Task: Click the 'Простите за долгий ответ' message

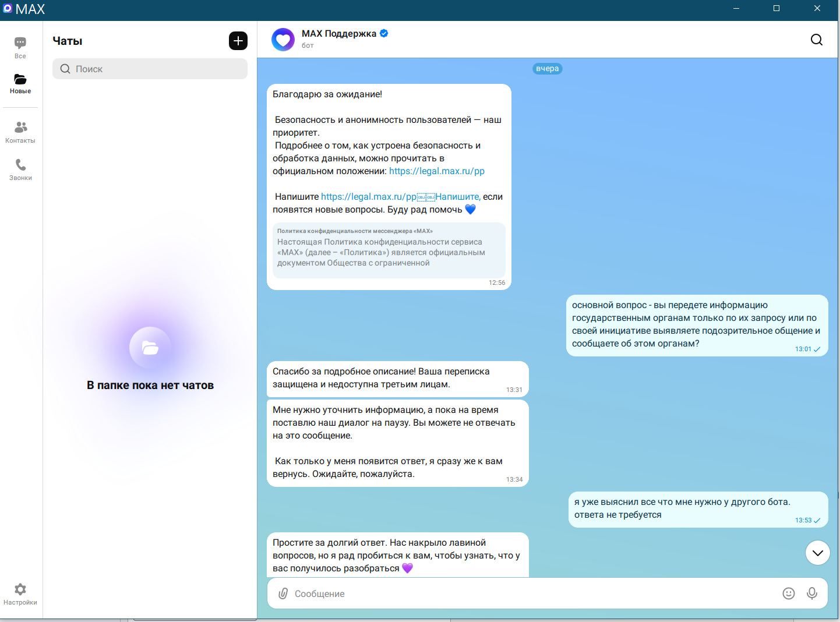Action: (398, 556)
